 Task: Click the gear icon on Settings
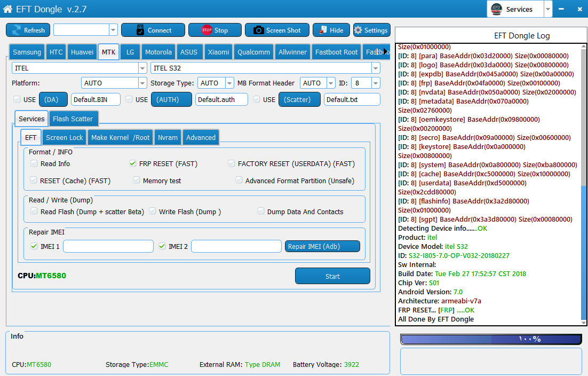[x=358, y=30]
